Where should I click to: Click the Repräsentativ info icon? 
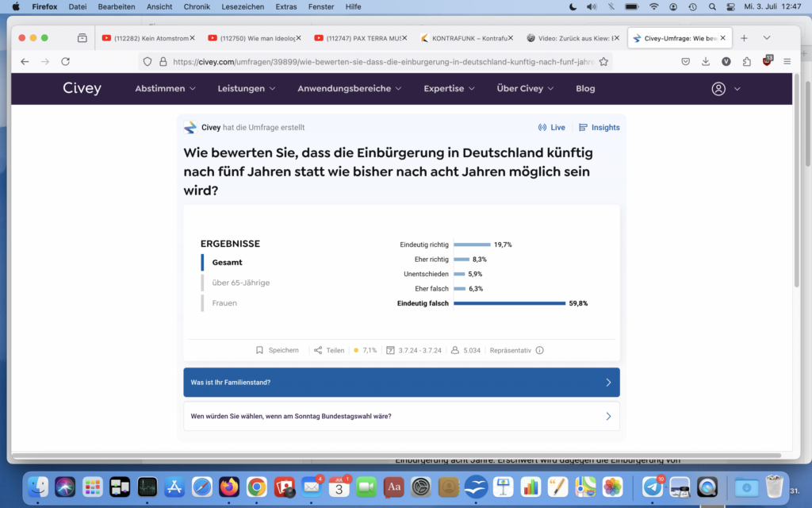(540, 350)
